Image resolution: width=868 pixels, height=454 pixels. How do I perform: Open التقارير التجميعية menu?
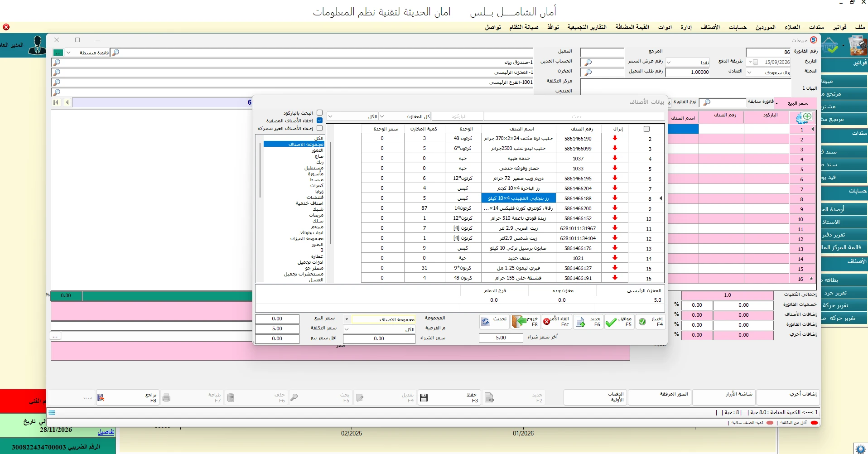587,27
